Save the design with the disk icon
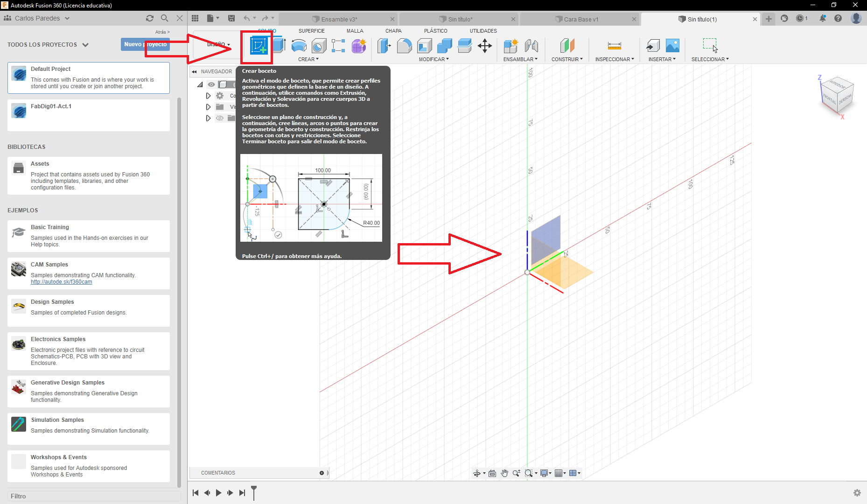 click(231, 18)
